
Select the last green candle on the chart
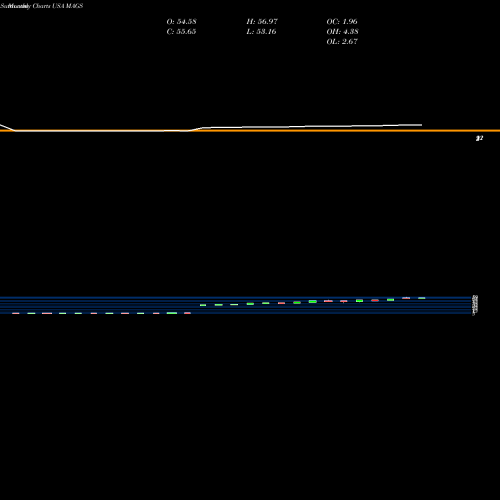coord(422,298)
